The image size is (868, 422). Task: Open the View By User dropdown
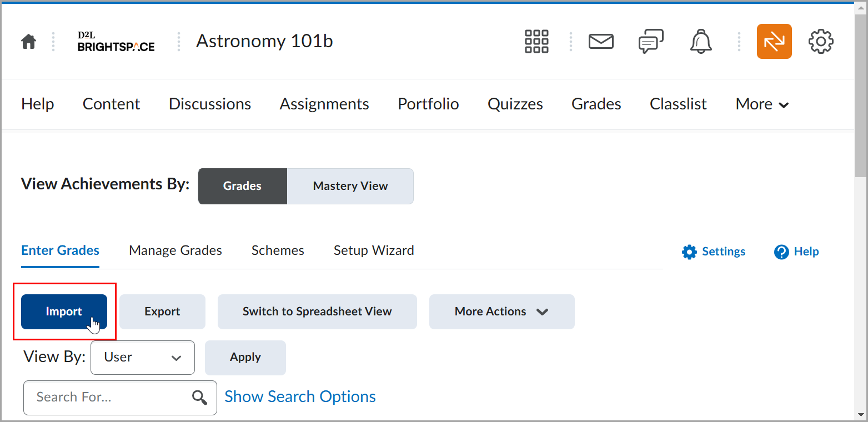[x=142, y=358]
